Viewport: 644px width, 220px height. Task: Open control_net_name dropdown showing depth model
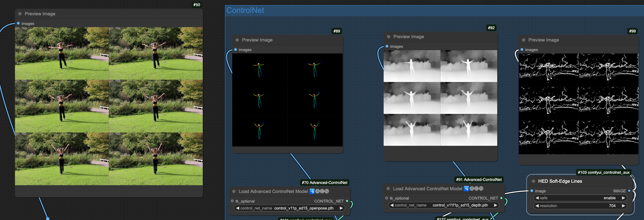[x=443, y=205]
